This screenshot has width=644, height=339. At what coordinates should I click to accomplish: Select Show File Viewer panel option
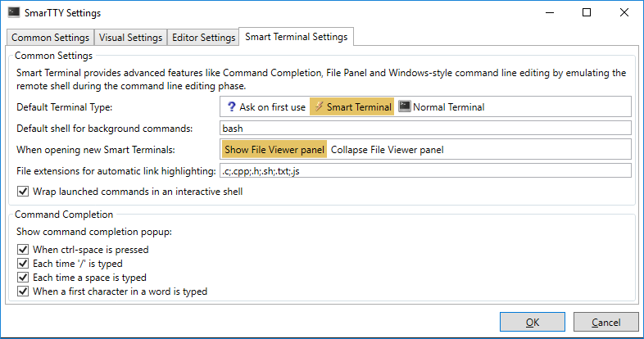pyautogui.click(x=274, y=149)
